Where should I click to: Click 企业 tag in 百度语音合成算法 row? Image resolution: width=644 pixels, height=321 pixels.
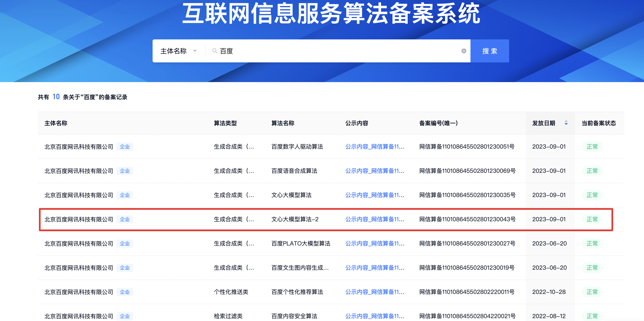point(125,171)
